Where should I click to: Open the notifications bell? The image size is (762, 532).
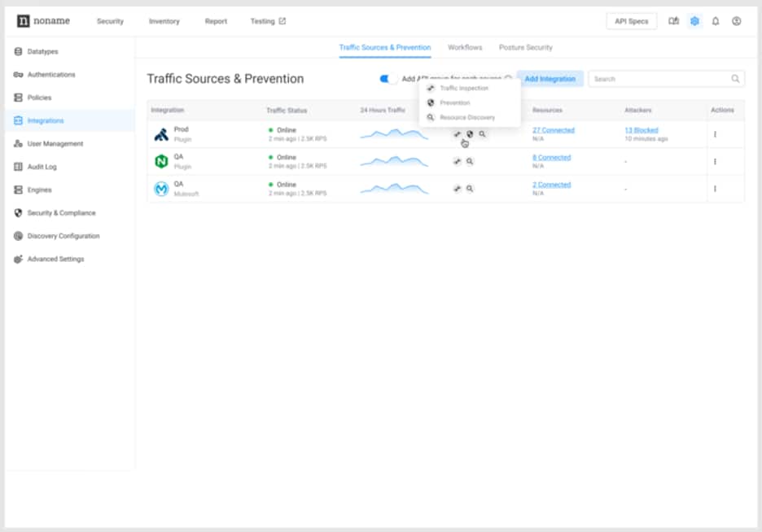tap(716, 21)
